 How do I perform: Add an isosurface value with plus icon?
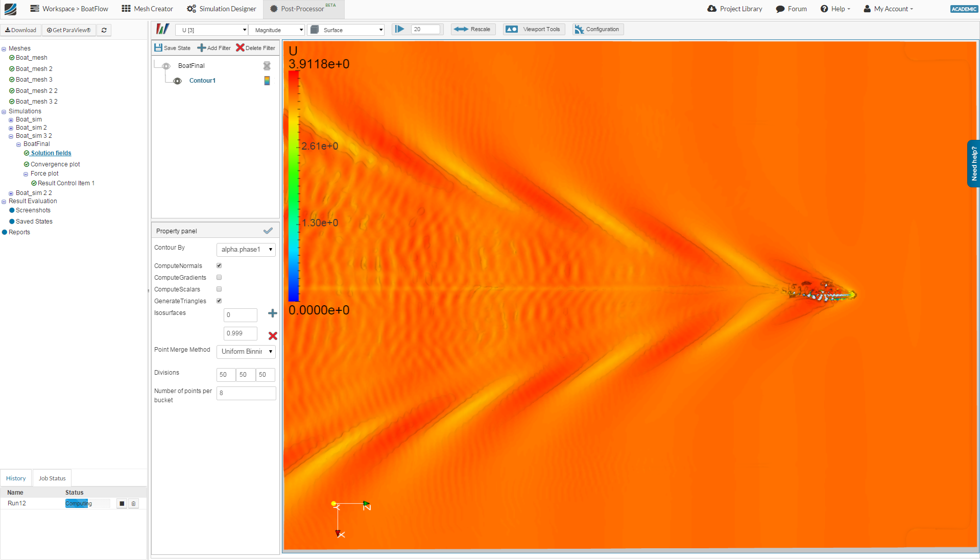coord(272,313)
